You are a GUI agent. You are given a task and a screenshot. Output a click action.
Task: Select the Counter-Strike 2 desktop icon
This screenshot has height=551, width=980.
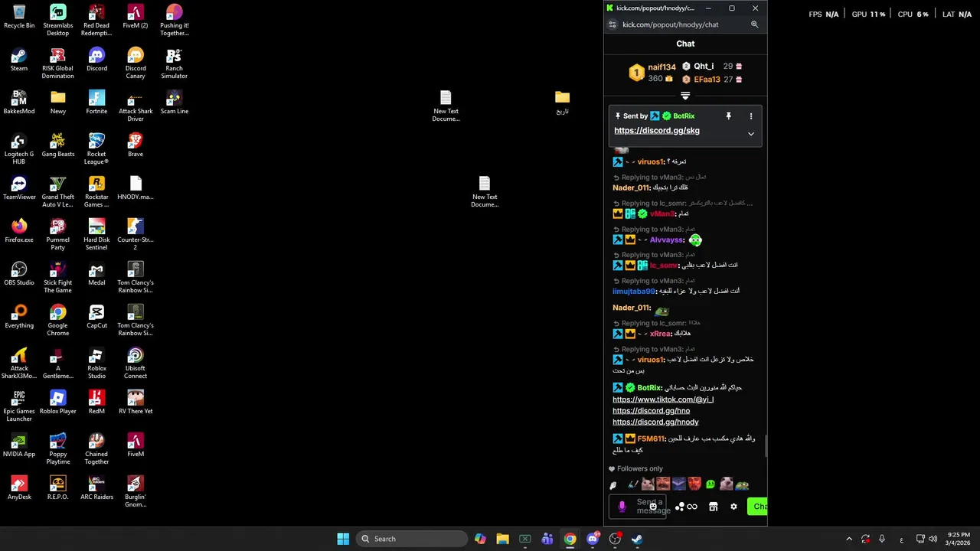(136, 235)
